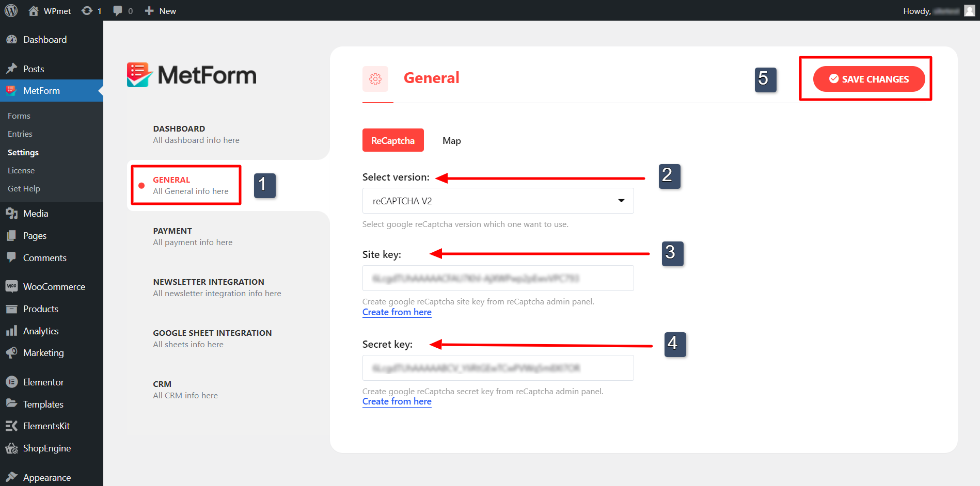Click the plus New icon
Viewport: 980px width, 486px height.
point(149,11)
